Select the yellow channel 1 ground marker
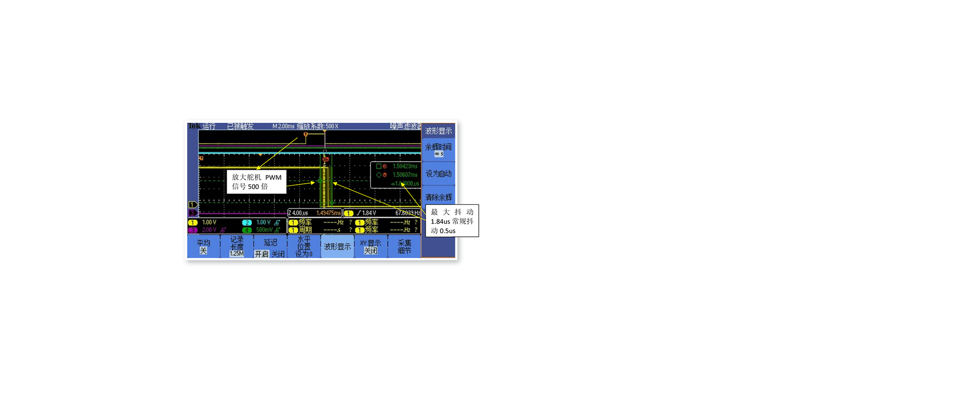This screenshot has width=980, height=398. pyautogui.click(x=192, y=205)
